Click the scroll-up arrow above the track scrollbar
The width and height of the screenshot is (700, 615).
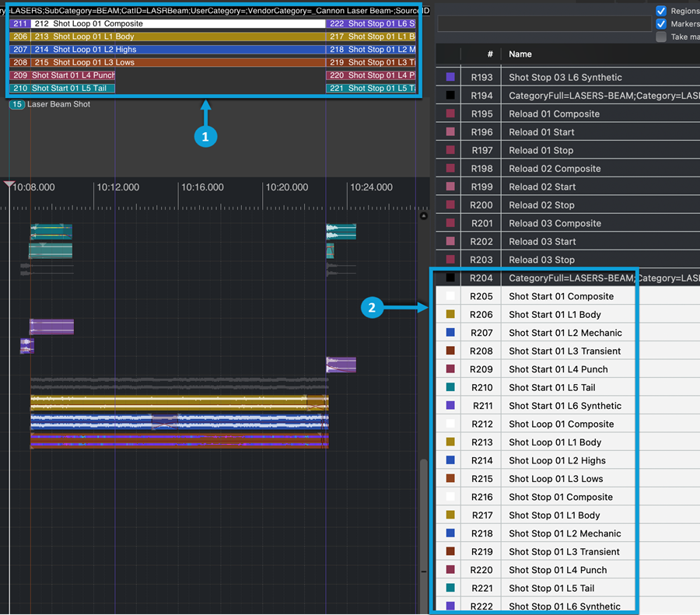click(x=424, y=216)
